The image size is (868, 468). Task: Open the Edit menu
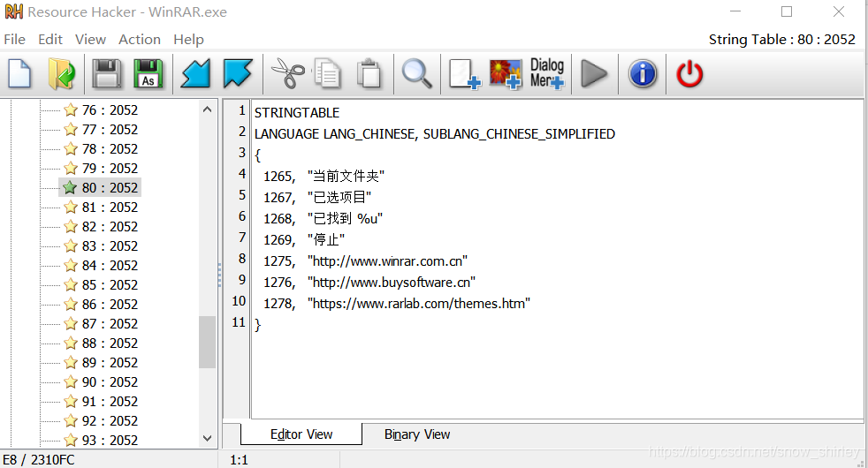tap(50, 39)
